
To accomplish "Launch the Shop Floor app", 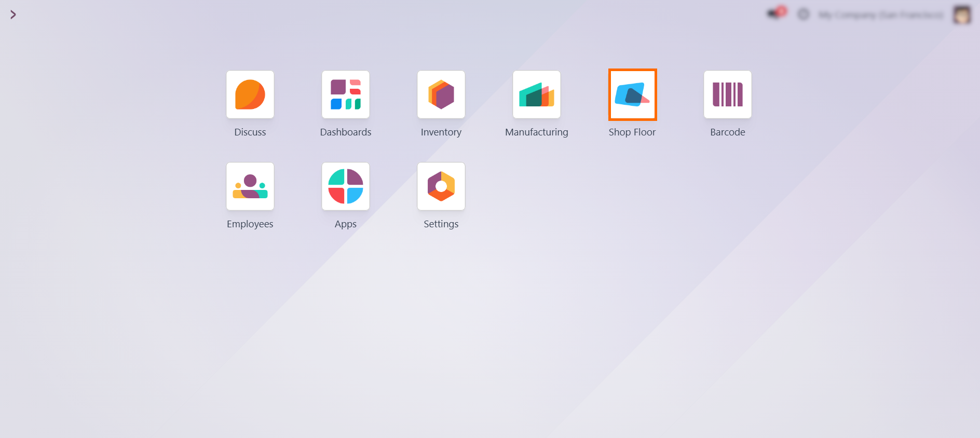I will [632, 94].
